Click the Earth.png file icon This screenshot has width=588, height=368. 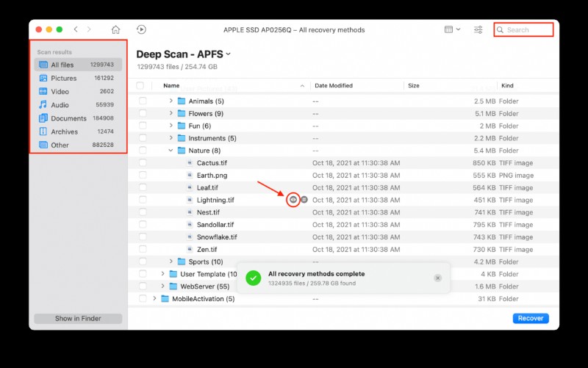point(190,175)
